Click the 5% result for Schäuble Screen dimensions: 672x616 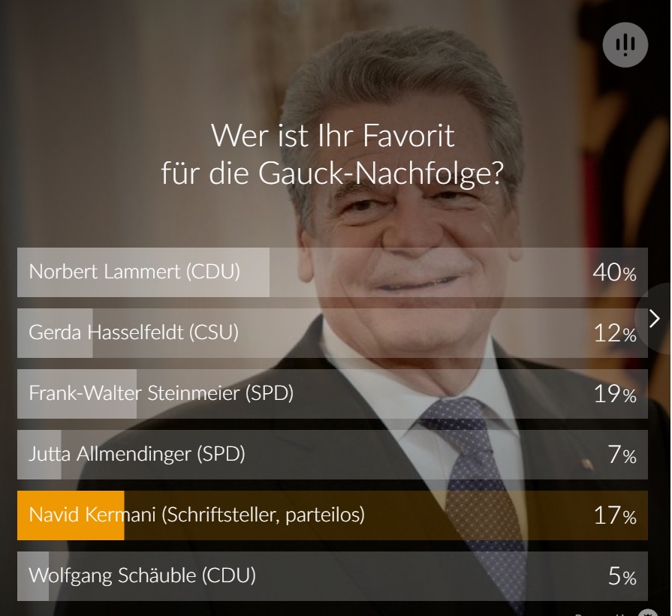click(x=622, y=576)
